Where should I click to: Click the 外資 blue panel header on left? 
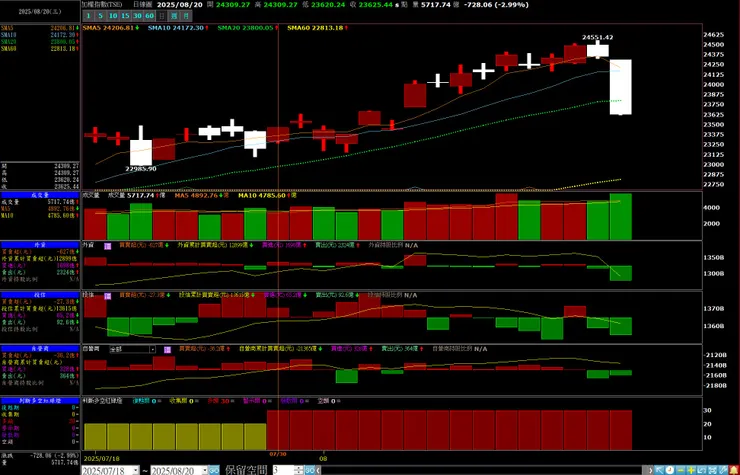pos(40,245)
